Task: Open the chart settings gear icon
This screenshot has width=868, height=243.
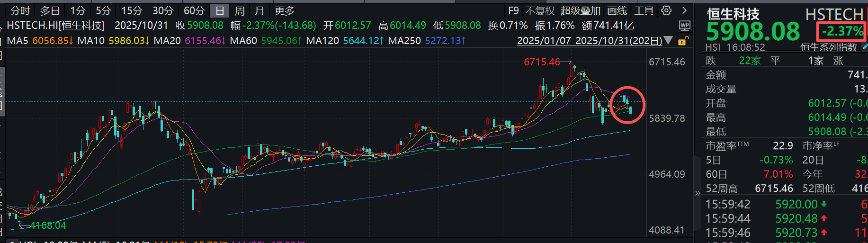Action: tap(666, 10)
